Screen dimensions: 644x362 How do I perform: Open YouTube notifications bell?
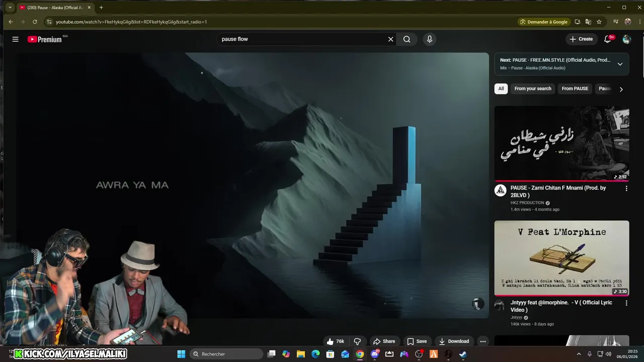[x=608, y=39]
